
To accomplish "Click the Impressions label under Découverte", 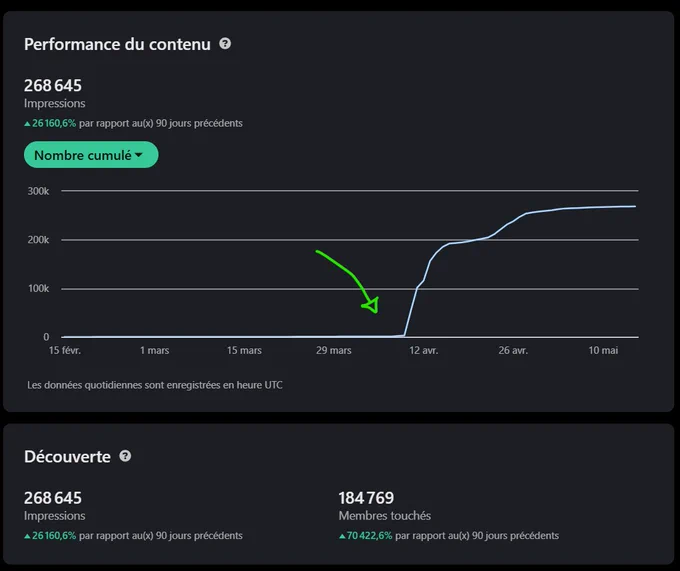I will [x=55, y=516].
